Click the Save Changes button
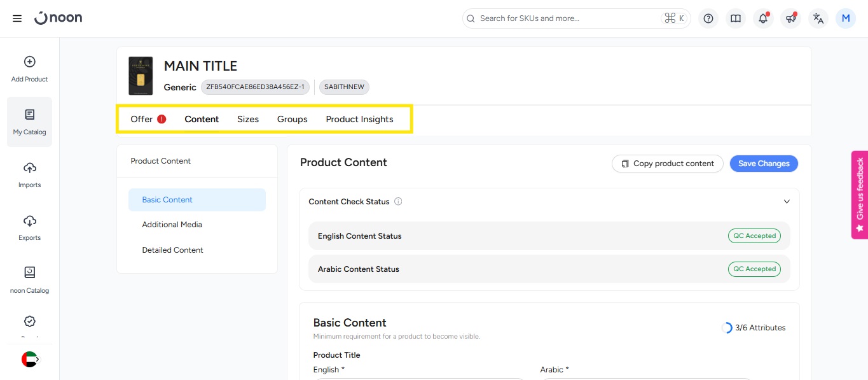This screenshot has width=868, height=380. point(763,164)
